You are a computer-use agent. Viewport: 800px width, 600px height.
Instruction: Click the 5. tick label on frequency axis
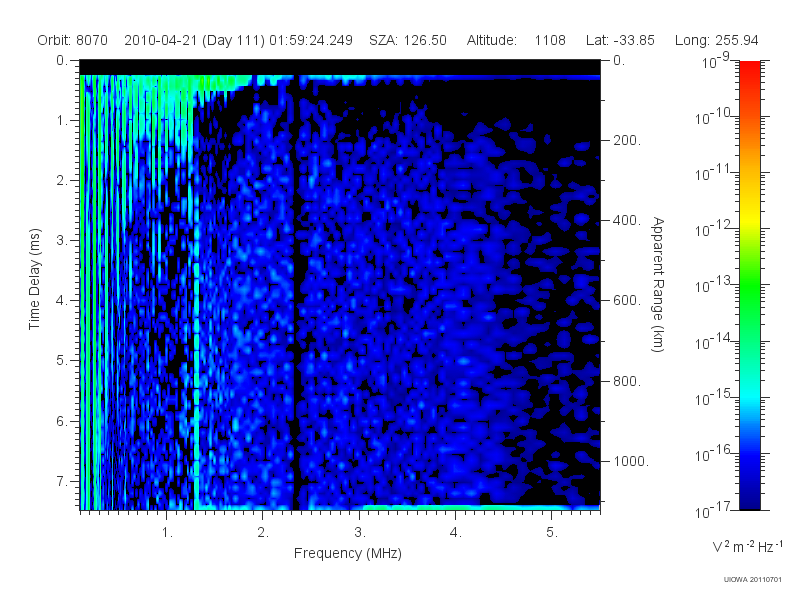pos(552,533)
